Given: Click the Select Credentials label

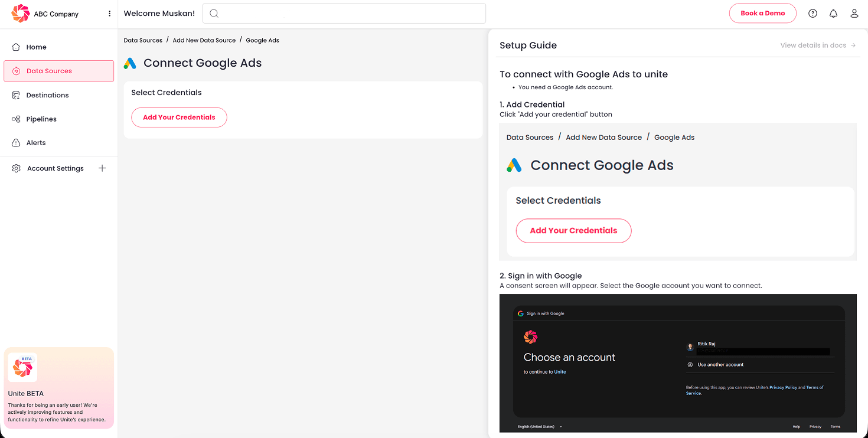Looking at the screenshot, I should (167, 93).
